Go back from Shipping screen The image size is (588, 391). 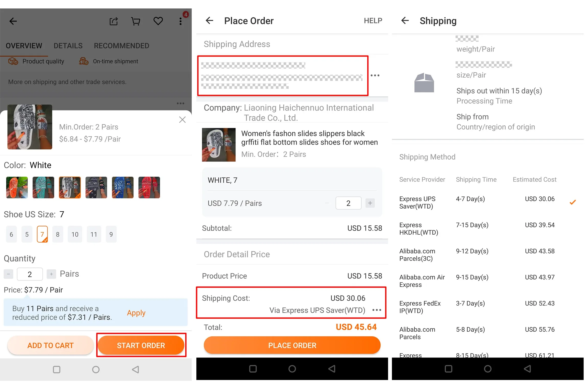pos(405,20)
